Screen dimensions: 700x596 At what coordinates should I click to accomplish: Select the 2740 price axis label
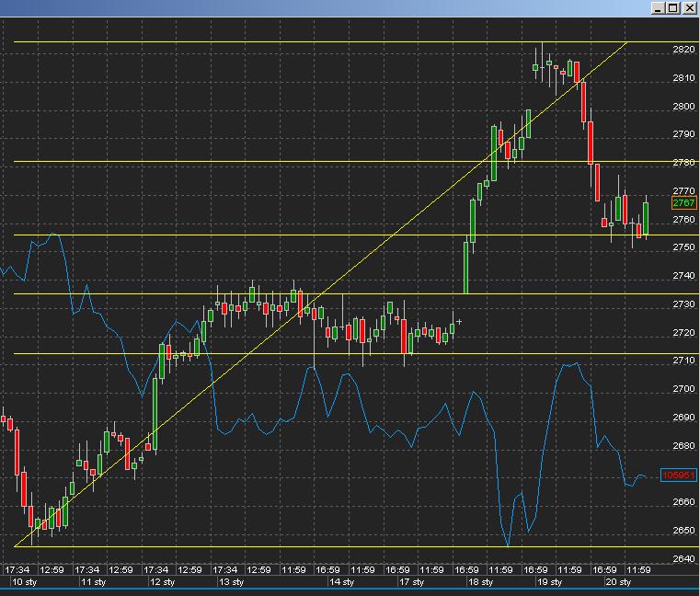pos(683,276)
